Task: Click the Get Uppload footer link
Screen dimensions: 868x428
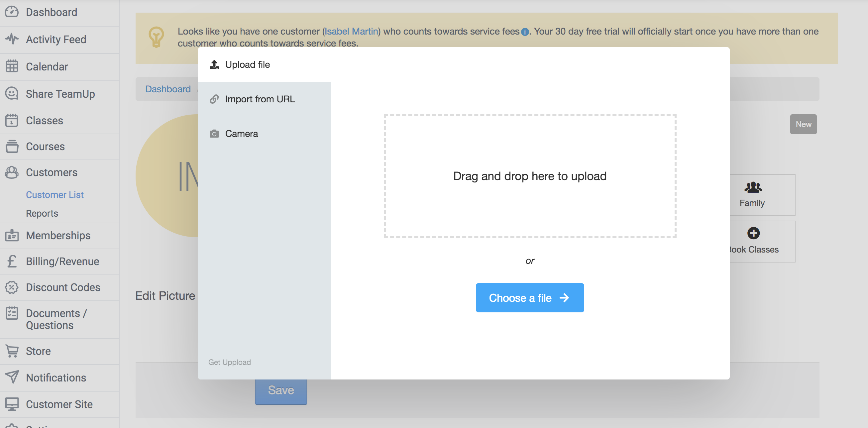Action: pos(229,362)
